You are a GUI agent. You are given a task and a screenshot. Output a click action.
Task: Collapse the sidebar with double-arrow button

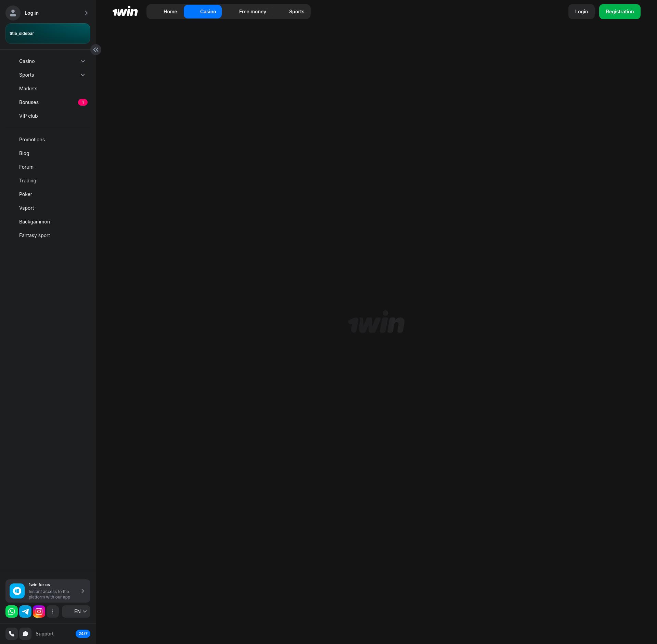96,50
